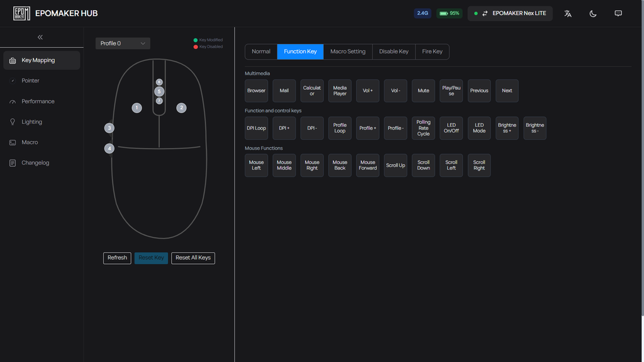644x362 pixels.
Task: Switch to the Fire Key tab
Action: point(432,52)
